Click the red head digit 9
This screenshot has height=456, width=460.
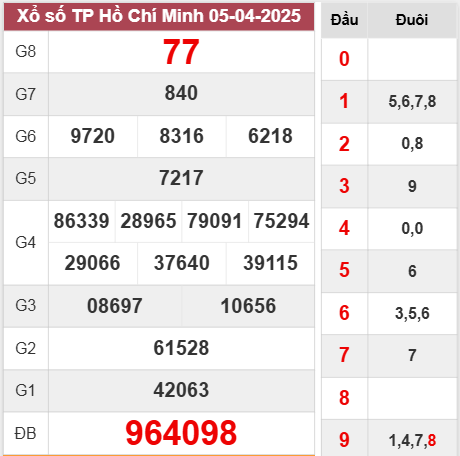344,440
